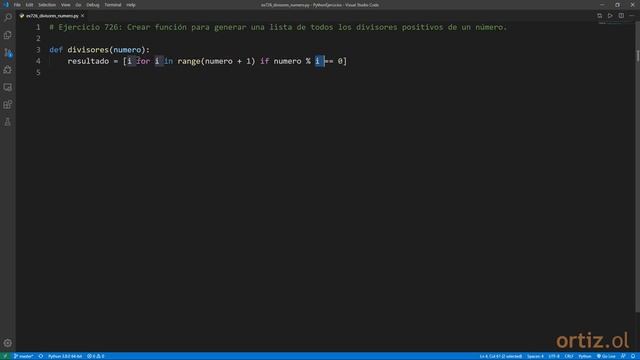
Task: Restore down the VS Code window
Action: coord(617,5)
